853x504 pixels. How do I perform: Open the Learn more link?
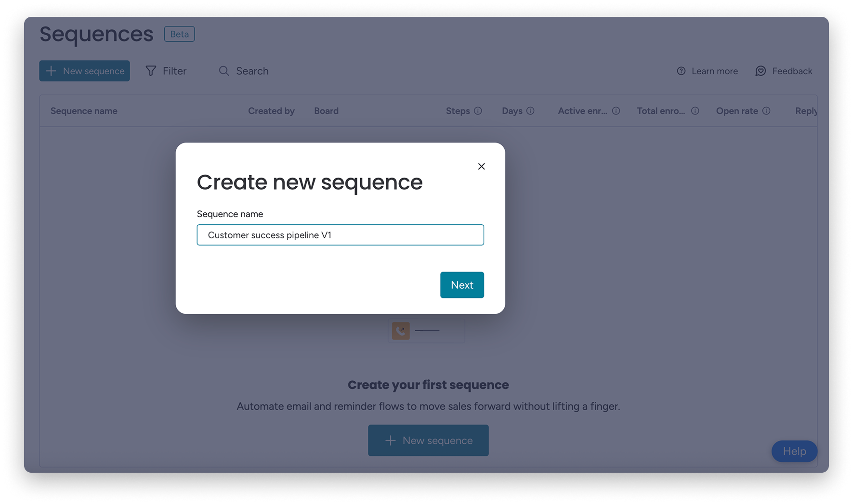tap(707, 71)
